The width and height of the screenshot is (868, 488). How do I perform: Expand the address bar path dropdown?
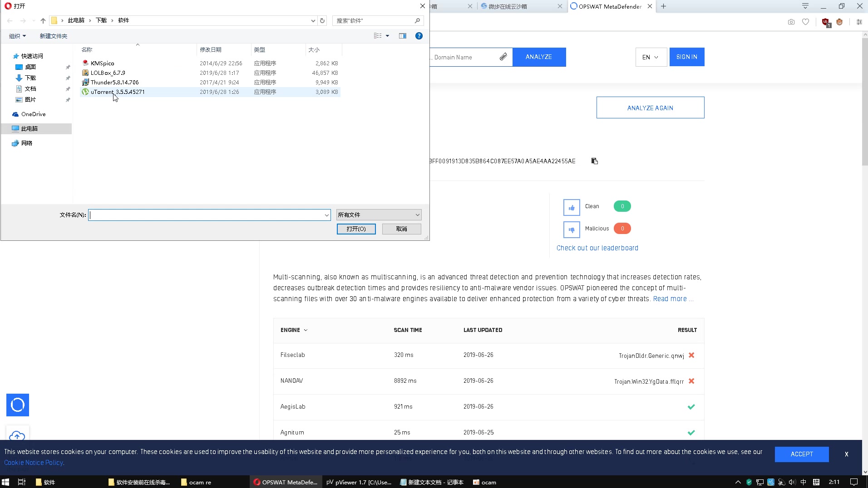pyautogui.click(x=313, y=20)
